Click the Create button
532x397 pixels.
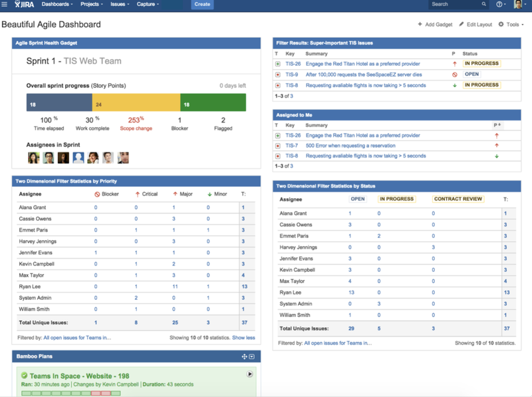click(x=202, y=4)
